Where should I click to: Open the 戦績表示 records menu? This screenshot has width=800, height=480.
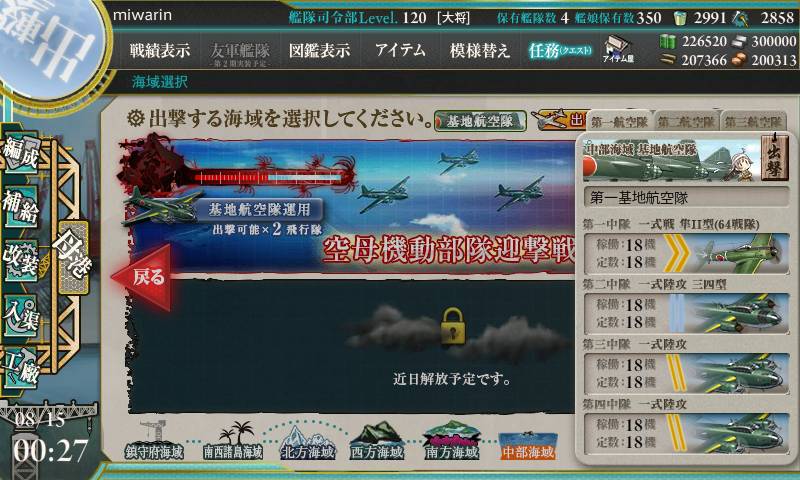coord(160,50)
